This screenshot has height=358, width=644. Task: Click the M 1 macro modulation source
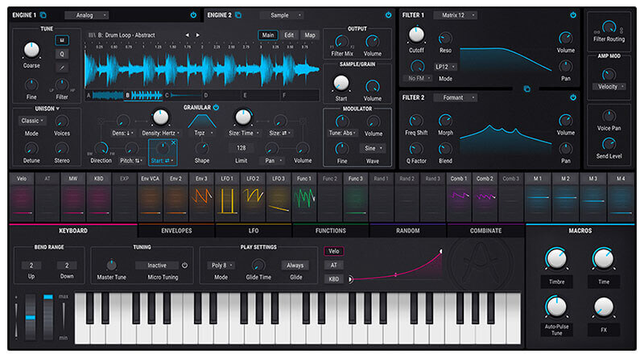538,196
